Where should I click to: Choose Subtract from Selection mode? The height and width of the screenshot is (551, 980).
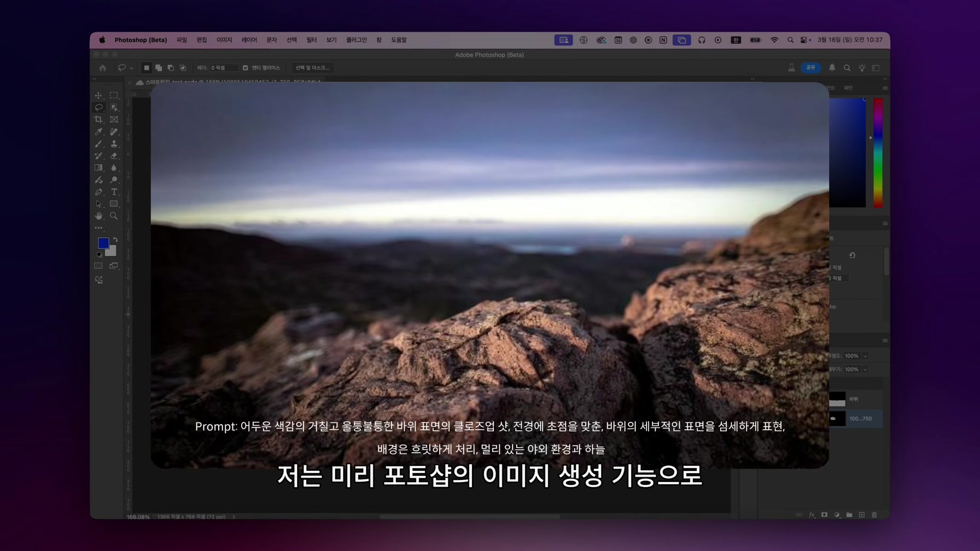click(171, 68)
